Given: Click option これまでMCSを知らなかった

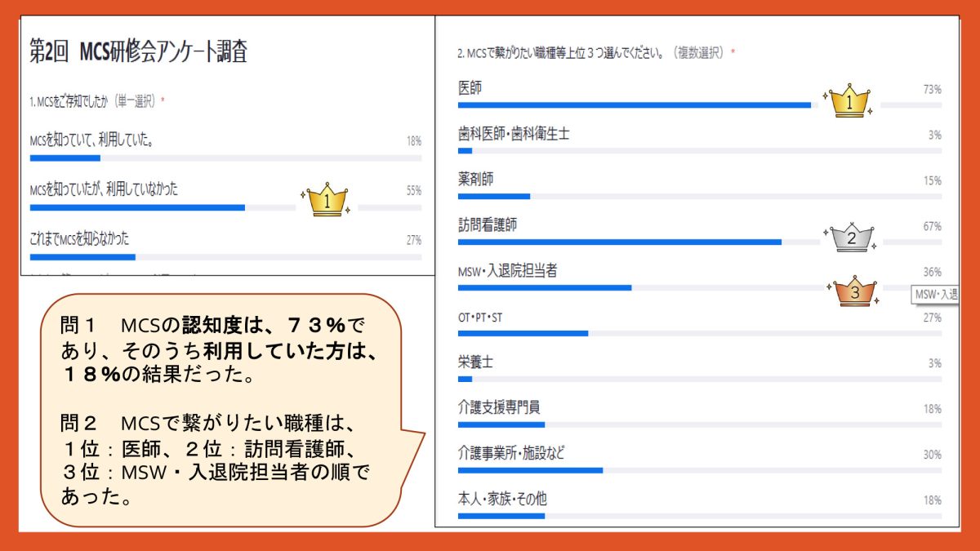Looking at the screenshot, I should 79,239.
